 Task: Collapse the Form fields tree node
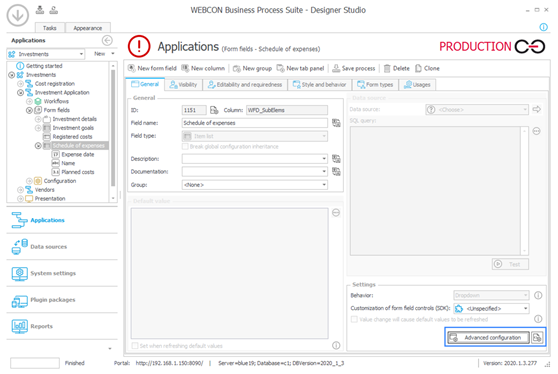29,110
